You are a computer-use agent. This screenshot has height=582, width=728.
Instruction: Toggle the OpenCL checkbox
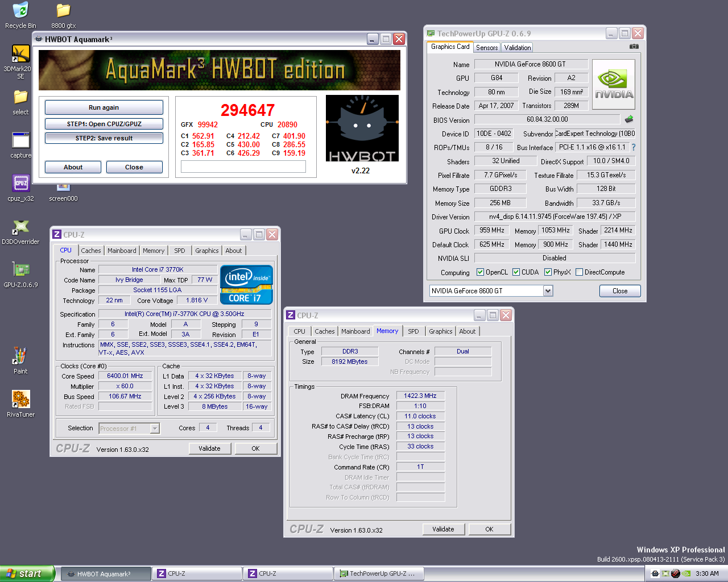click(480, 272)
